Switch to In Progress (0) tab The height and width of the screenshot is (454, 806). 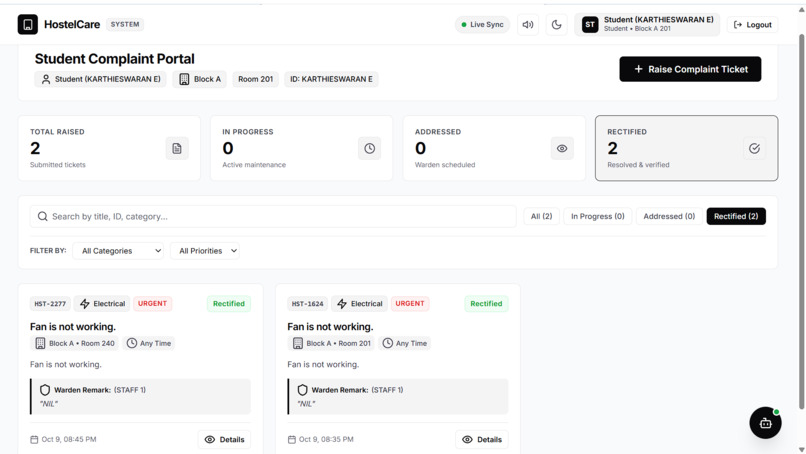pyautogui.click(x=597, y=216)
